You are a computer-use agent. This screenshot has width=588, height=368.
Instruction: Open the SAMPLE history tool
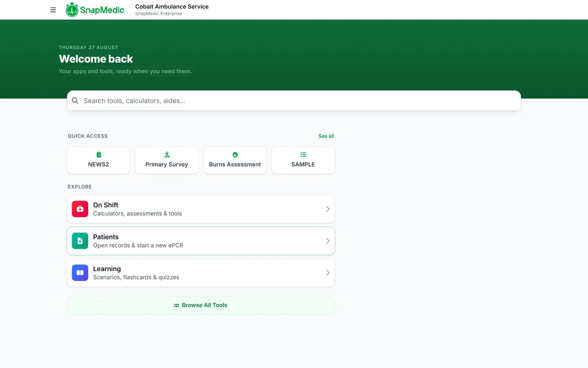pos(303,160)
